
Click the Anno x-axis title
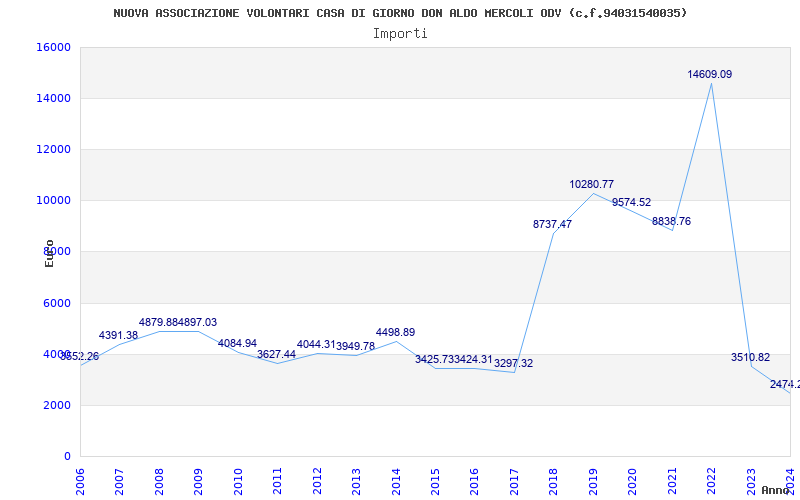point(778,490)
